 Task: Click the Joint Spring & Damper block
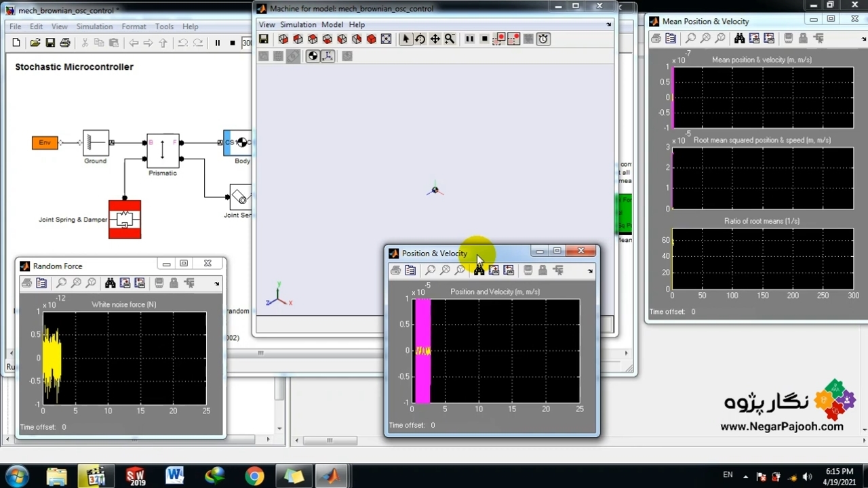pos(125,220)
